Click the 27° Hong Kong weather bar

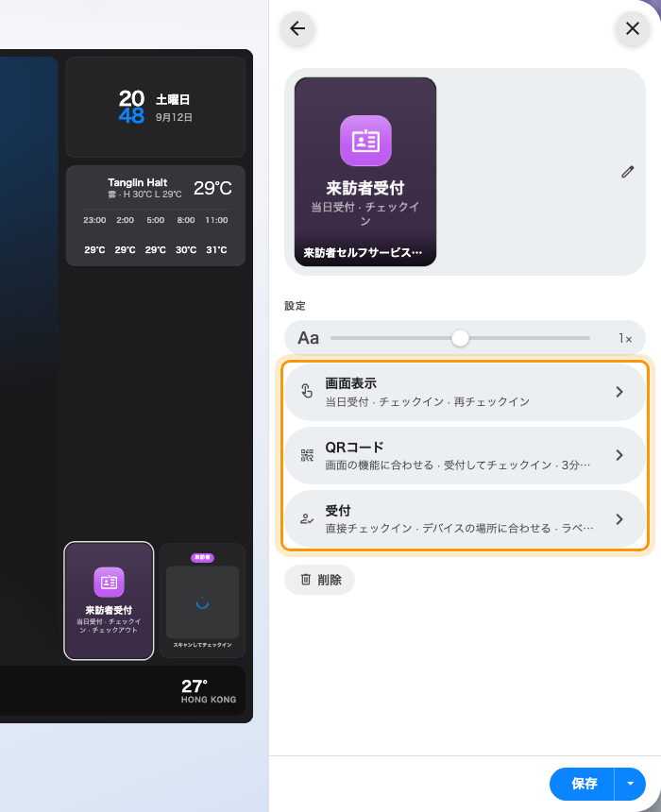[122, 691]
